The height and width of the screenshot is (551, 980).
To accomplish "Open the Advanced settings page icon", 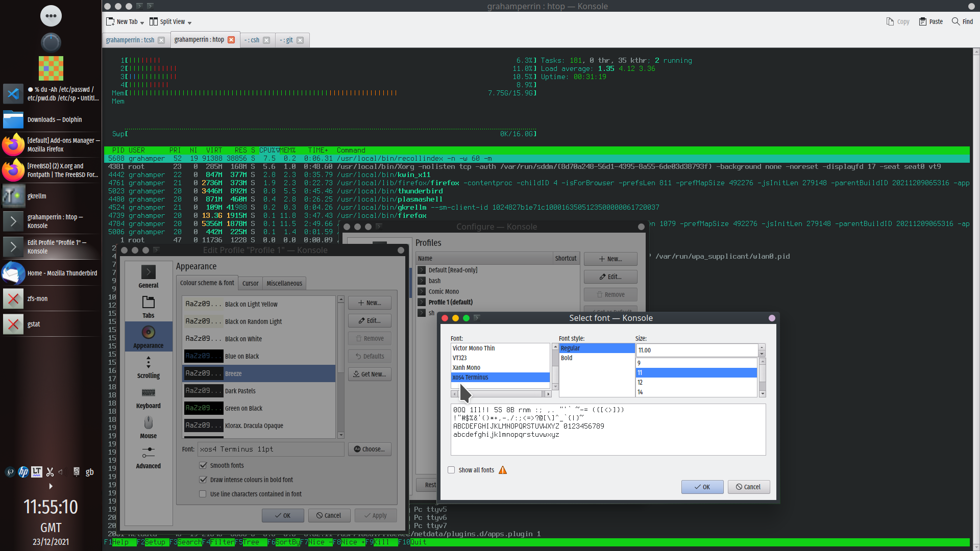I will click(x=148, y=453).
